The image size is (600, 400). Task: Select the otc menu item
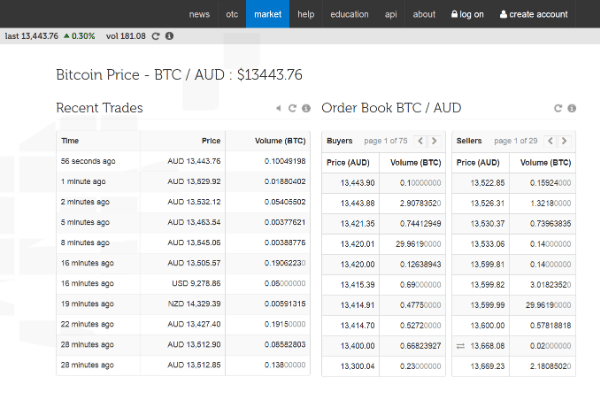(232, 14)
